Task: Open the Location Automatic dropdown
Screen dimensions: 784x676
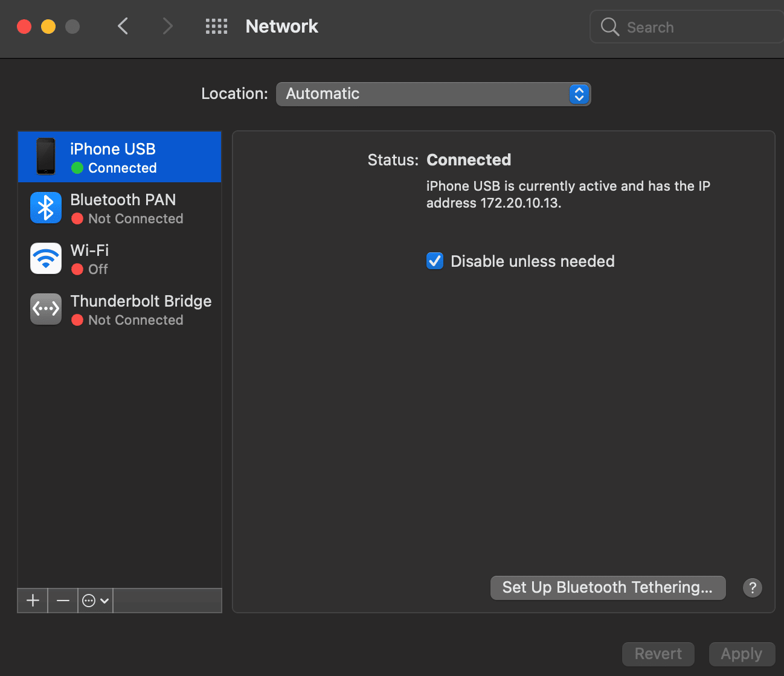Action: [x=433, y=94]
